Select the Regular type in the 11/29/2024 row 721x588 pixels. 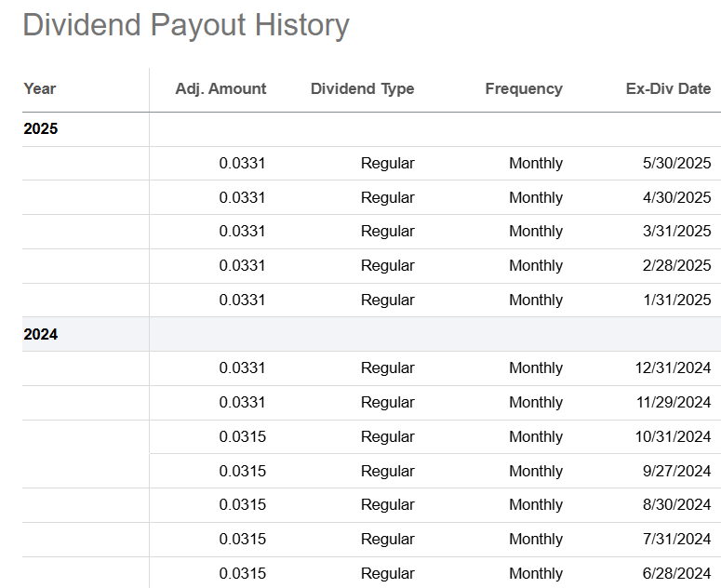click(387, 403)
